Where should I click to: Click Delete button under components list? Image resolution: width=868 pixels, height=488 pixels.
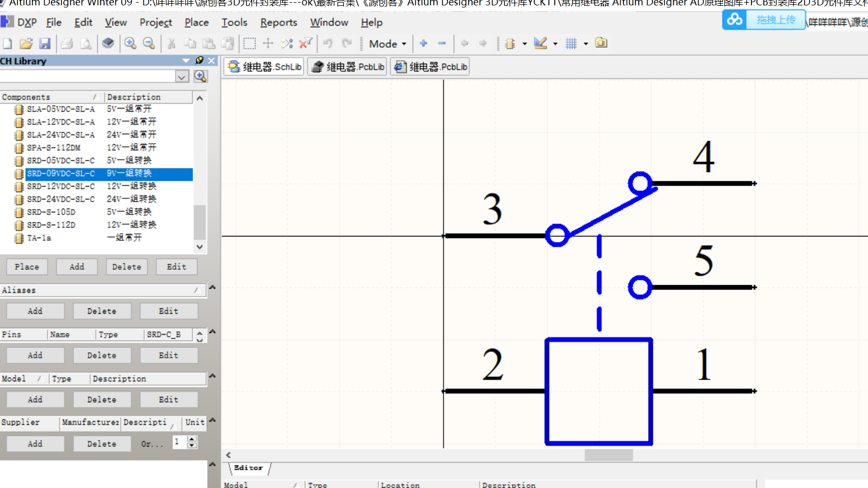tap(127, 267)
